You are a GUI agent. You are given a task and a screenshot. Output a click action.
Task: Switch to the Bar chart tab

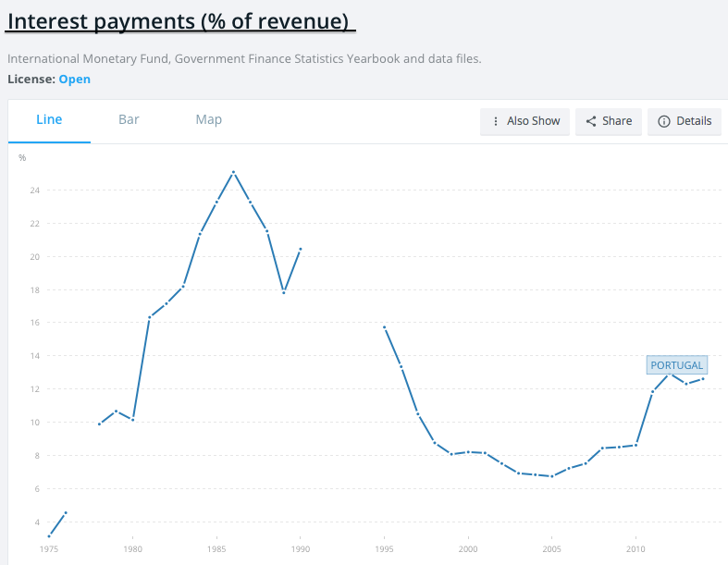[129, 120]
